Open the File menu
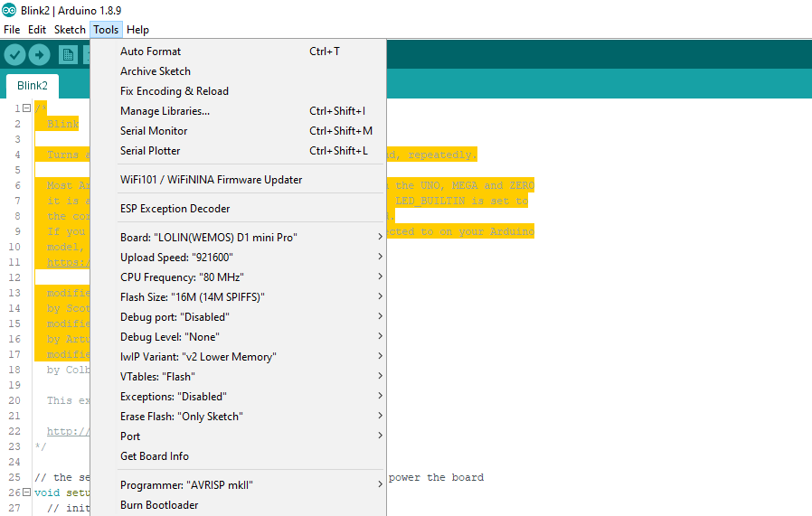Viewport: 812px width, 516px height. (x=12, y=30)
